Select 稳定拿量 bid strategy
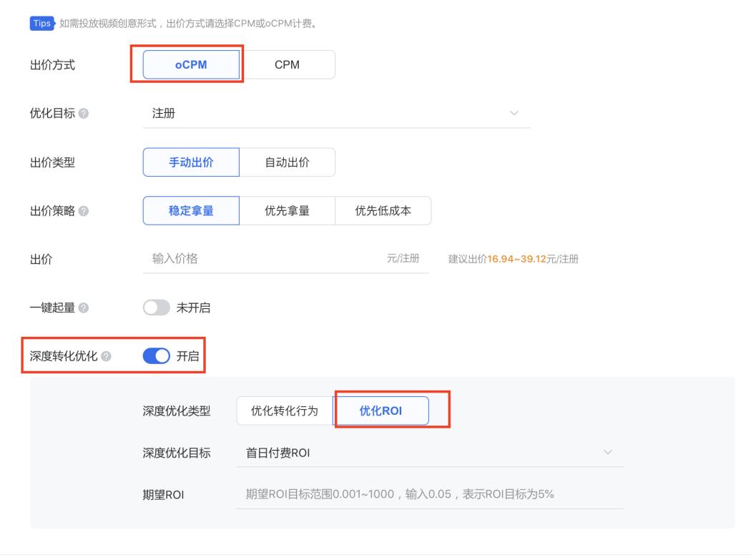The image size is (751, 560). (191, 211)
